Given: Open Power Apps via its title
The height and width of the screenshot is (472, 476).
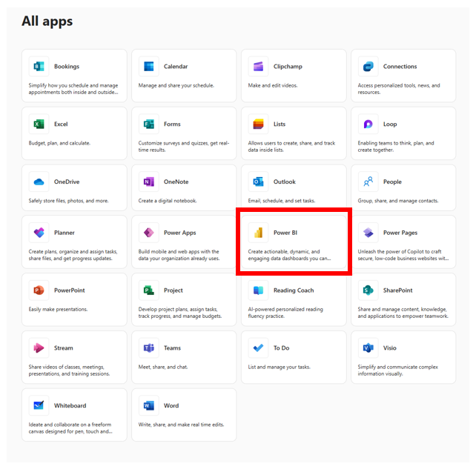Looking at the screenshot, I should 179,233.
